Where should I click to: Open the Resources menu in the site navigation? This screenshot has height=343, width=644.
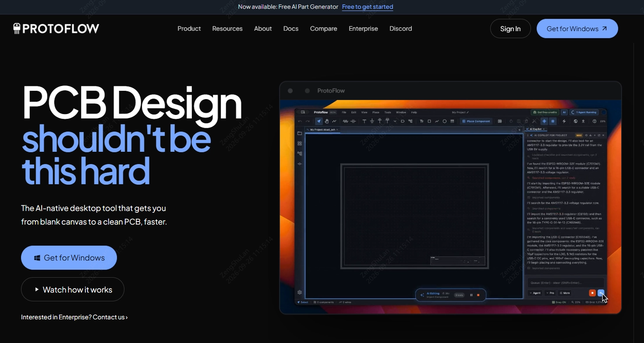point(227,29)
